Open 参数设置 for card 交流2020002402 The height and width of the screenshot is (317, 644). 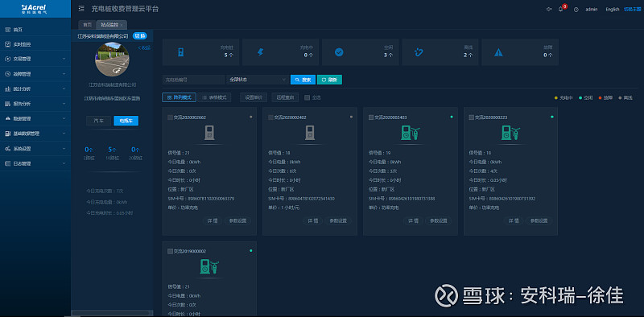click(x=338, y=221)
